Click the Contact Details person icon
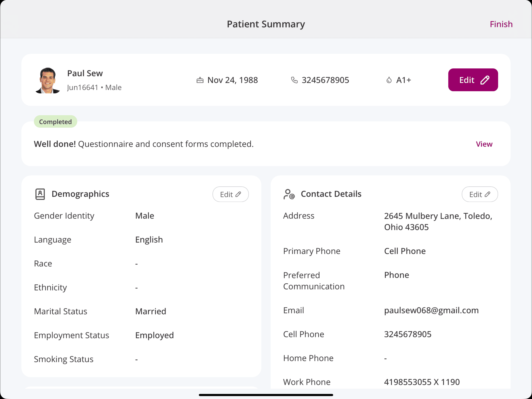 pyautogui.click(x=289, y=194)
